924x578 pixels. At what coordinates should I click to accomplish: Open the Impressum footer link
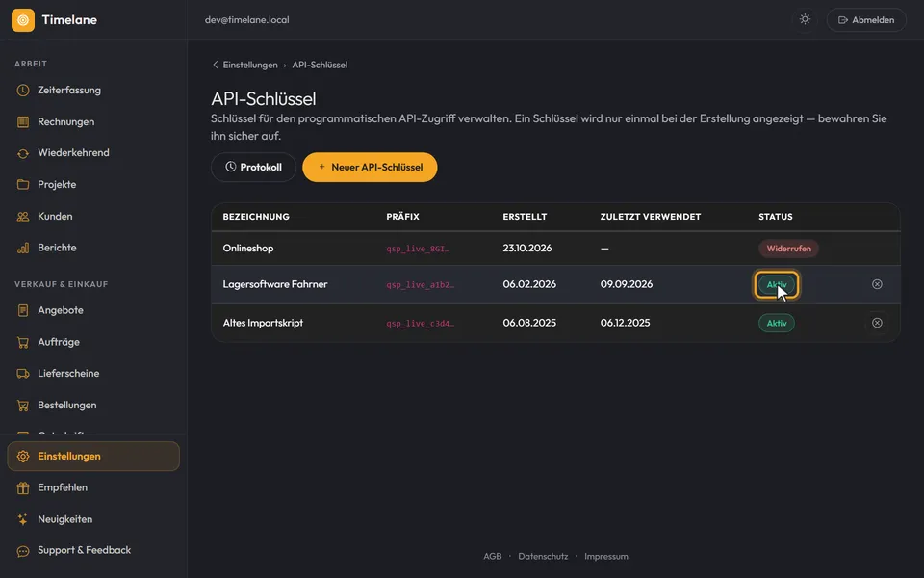[606, 556]
